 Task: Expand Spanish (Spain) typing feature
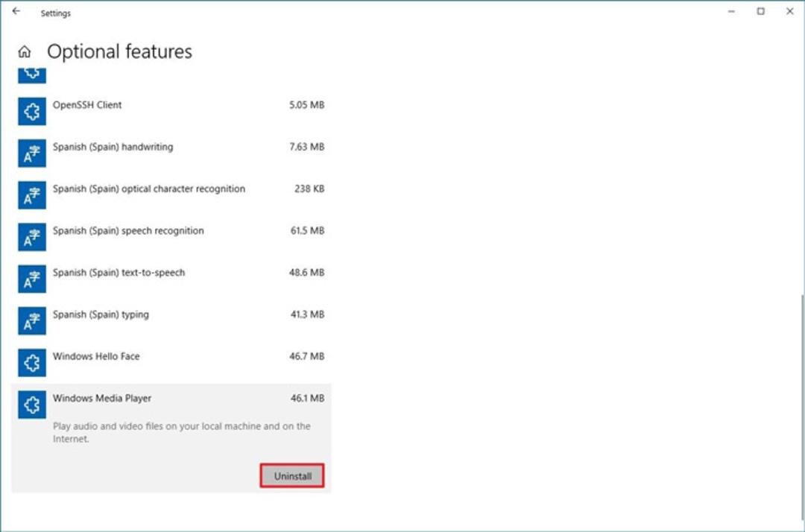(x=171, y=320)
